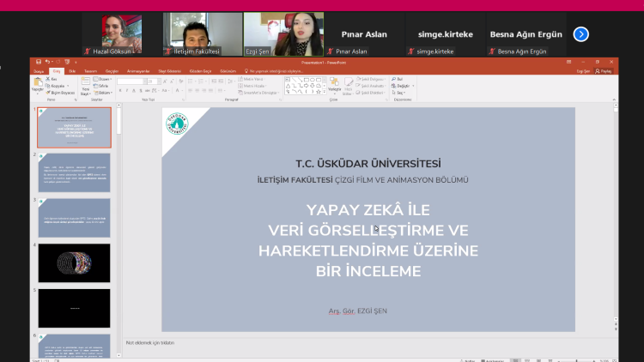Open the Aa change case dropdown
Viewport: 644px width, 362px height.
165,90
